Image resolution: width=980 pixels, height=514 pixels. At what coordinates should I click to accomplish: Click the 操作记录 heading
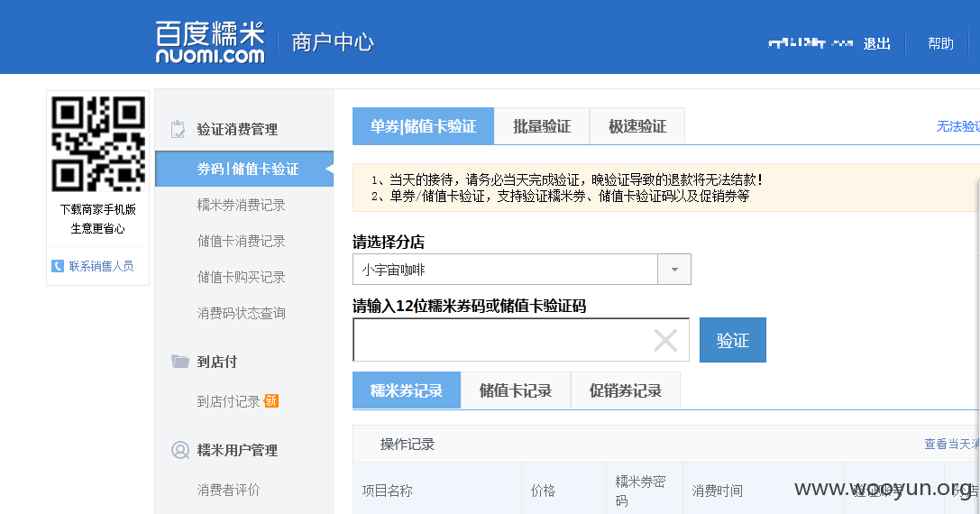[408, 445]
